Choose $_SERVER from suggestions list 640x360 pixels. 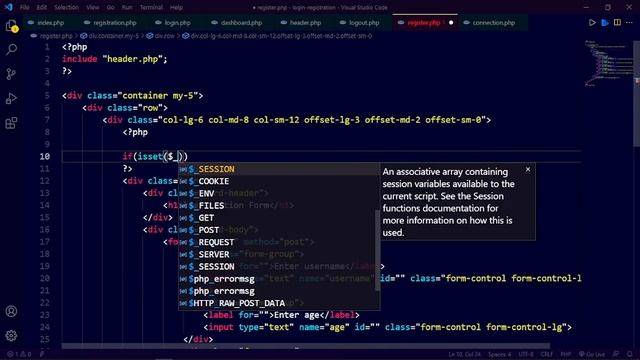coord(279,255)
